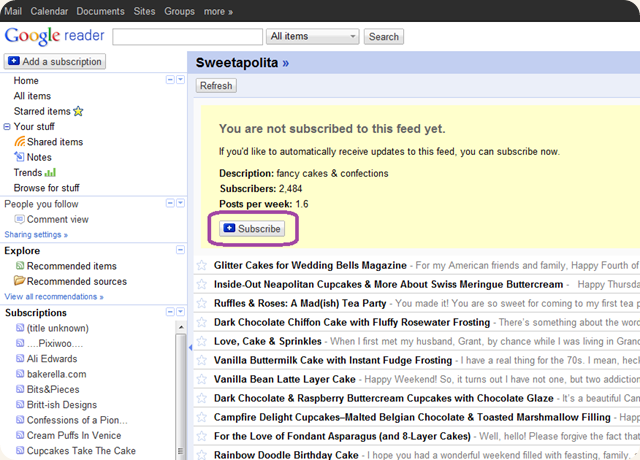Click feed icon beside Cupcakes Take The Cake
This screenshot has height=460, width=640.
20,450
